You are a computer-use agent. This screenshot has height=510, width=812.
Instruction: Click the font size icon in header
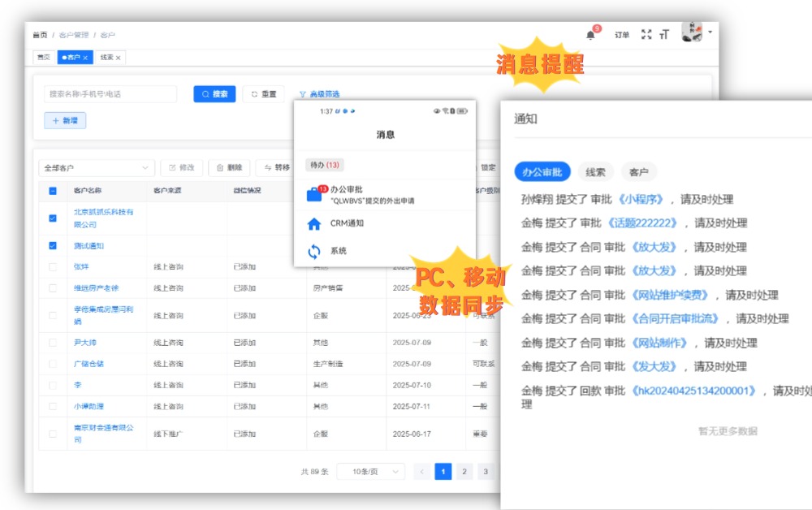coord(664,35)
